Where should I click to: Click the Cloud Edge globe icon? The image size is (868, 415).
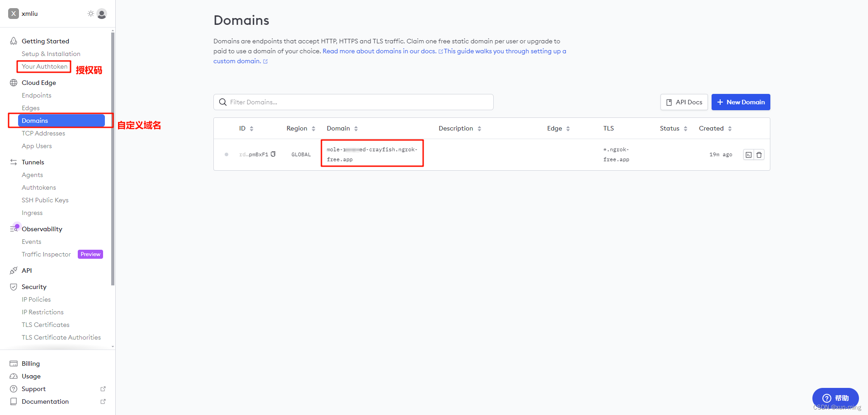pyautogui.click(x=14, y=83)
